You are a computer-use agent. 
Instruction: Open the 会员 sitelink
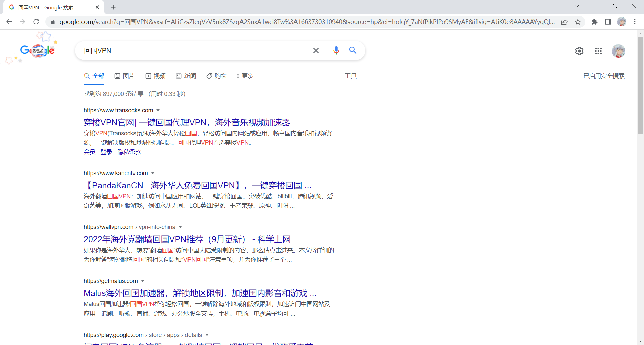[x=89, y=152]
